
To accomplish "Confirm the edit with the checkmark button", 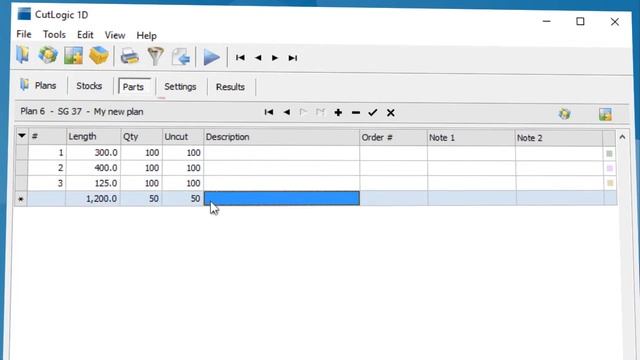I will coord(373,113).
